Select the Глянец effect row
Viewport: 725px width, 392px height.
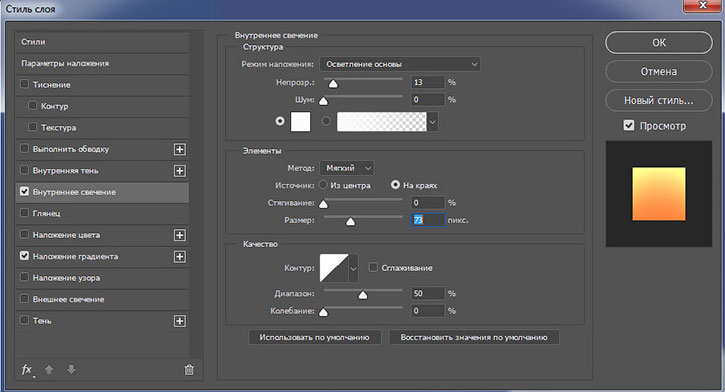[x=102, y=214]
